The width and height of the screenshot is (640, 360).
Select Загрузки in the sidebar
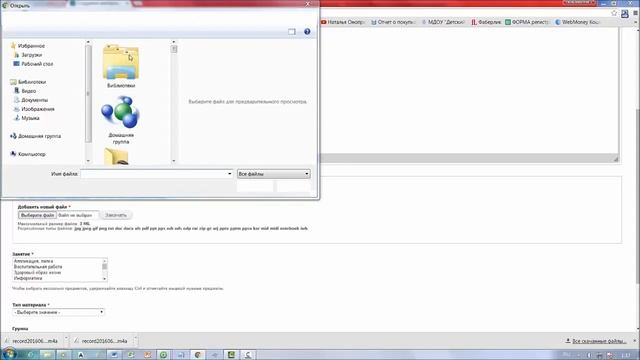pyautogui.click(x=31, y=55)
